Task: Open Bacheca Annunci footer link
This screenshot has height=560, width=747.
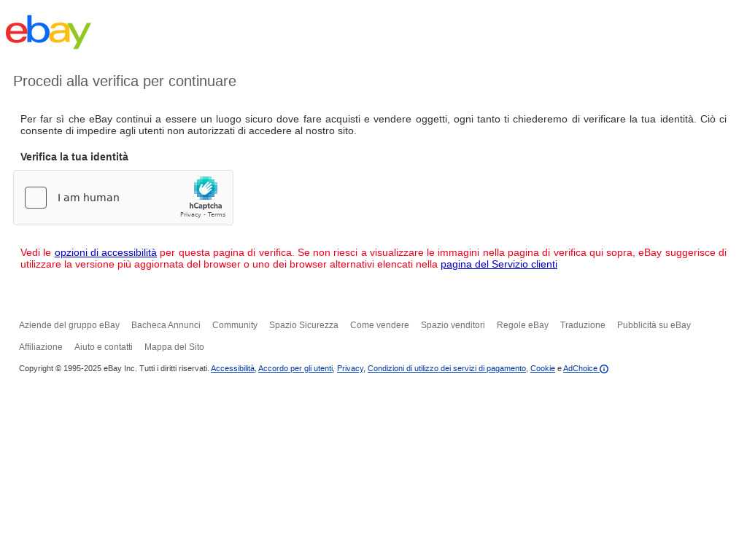Action: pos(166,325)
